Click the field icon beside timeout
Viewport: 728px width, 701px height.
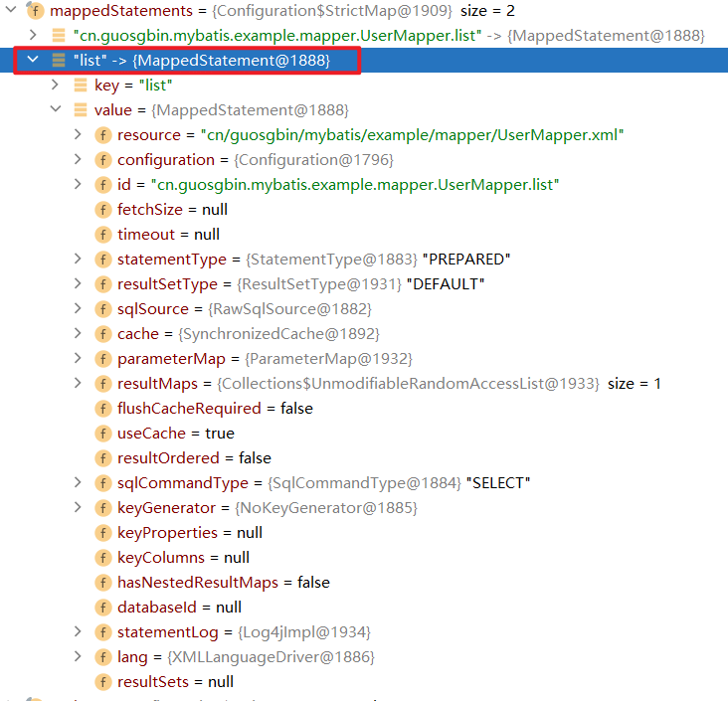(x=103, y=235)
